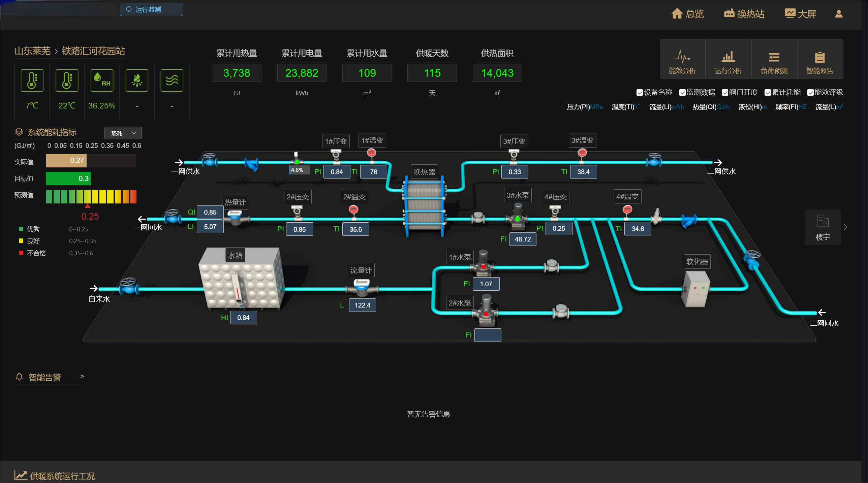Toggle the 累计耗能 checkbox
Viewport: 868px width, 483px height.
768,93
